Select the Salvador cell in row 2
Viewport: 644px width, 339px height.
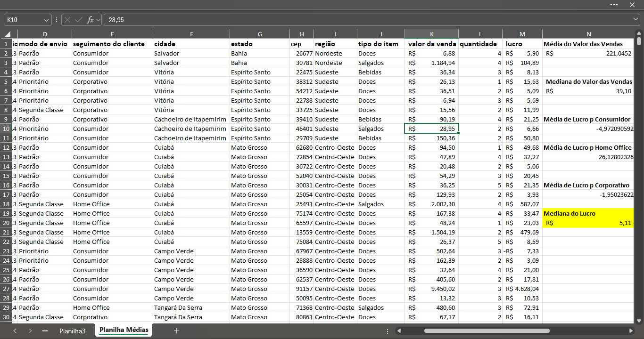coord(191,53)
